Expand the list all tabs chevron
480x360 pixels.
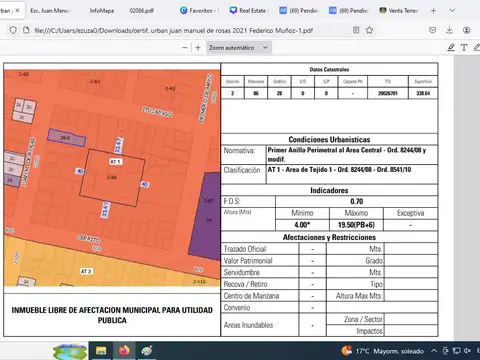(452, 11)
